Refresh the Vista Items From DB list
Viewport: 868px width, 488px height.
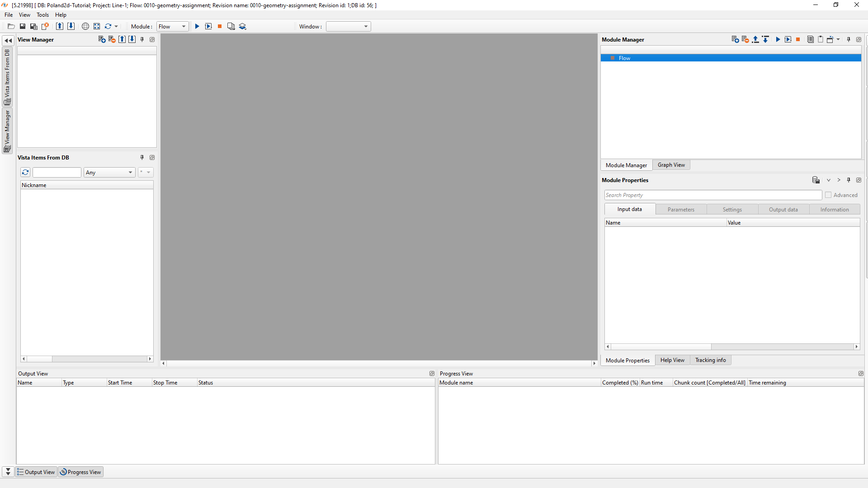coord(25,173)
